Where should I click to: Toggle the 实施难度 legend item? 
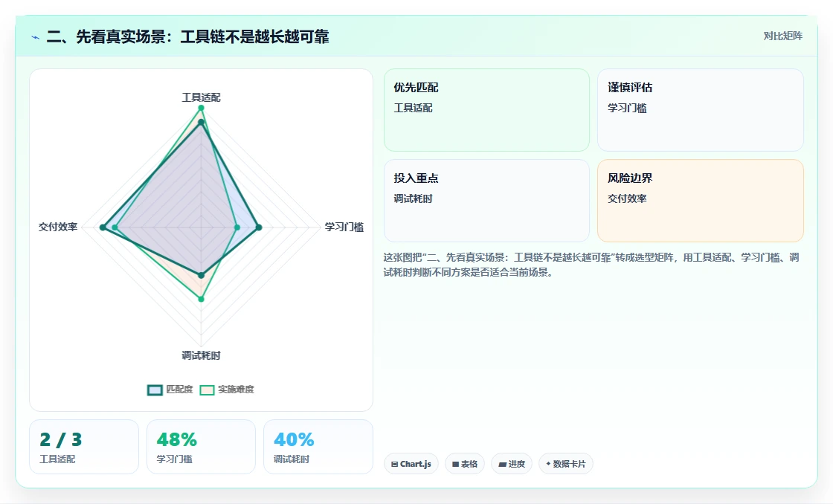(227, 390)
